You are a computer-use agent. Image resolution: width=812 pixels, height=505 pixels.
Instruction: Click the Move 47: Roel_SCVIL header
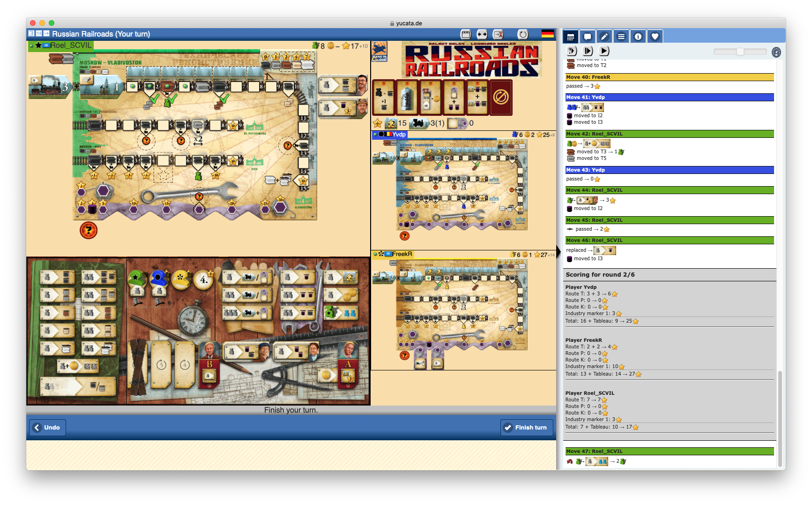670,452
